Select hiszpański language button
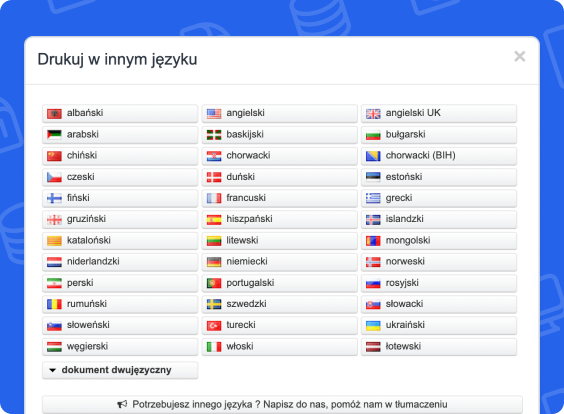The image size is (564, 414). pyautogui.click(x=279, y=219)
